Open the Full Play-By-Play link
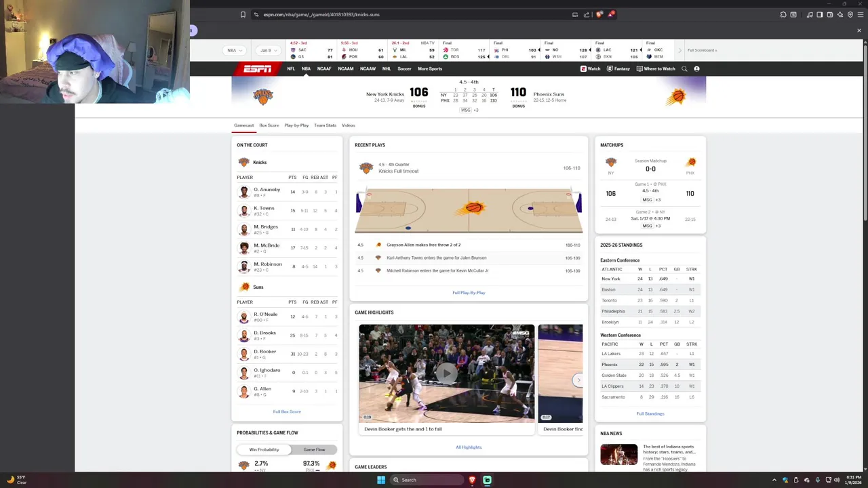The image size is (868, 488). [x=469, y=293]
